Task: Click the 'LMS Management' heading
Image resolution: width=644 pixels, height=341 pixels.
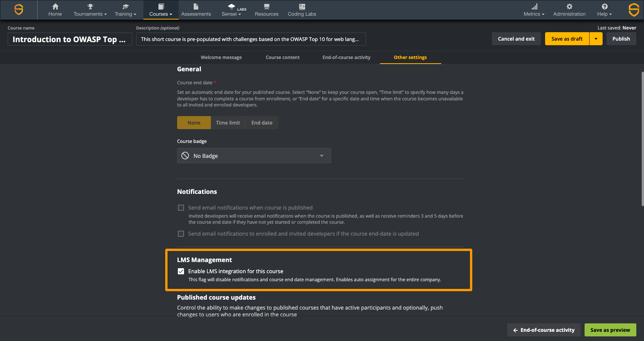Action: pyautogui.click(x=204, y=260)
